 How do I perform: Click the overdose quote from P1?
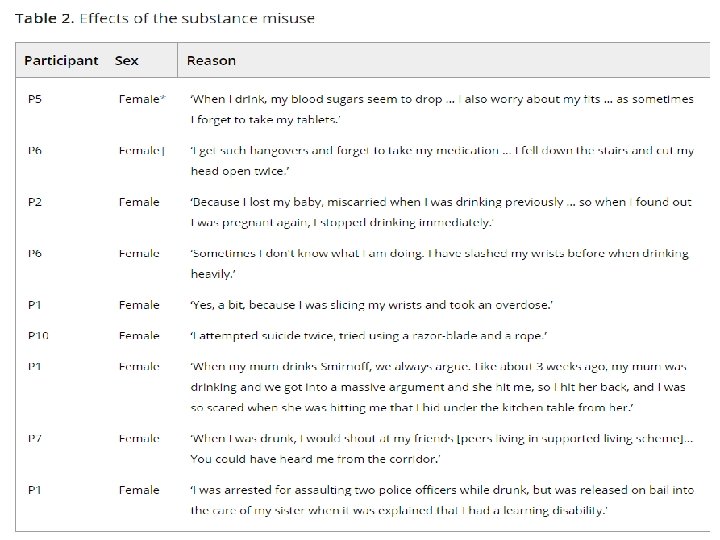point(372,305)
